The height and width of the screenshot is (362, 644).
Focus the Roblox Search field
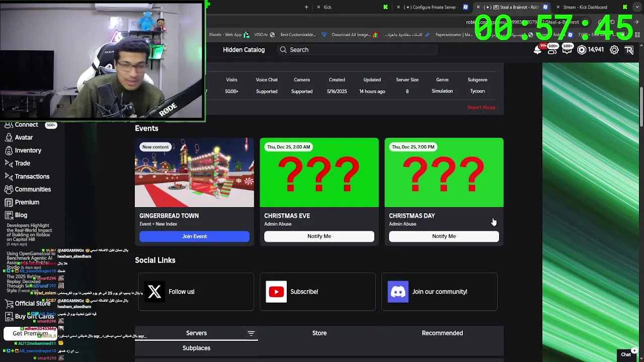(357, 50)
